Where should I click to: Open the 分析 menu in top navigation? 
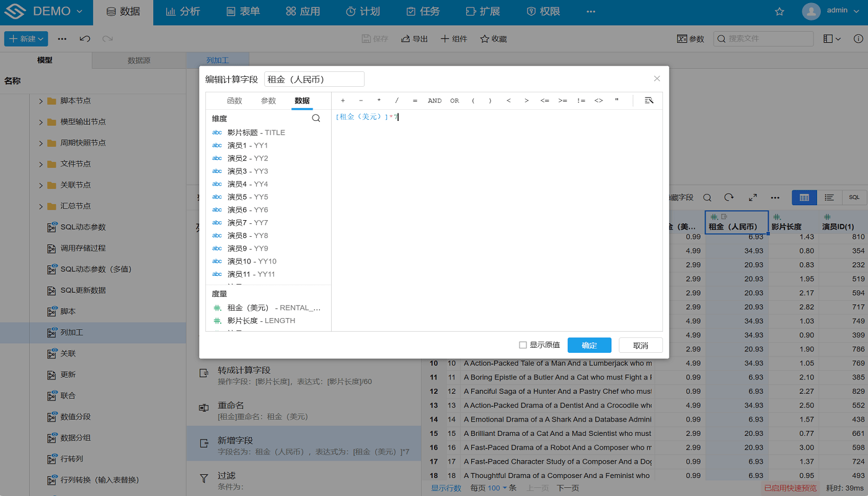[183, 12]
